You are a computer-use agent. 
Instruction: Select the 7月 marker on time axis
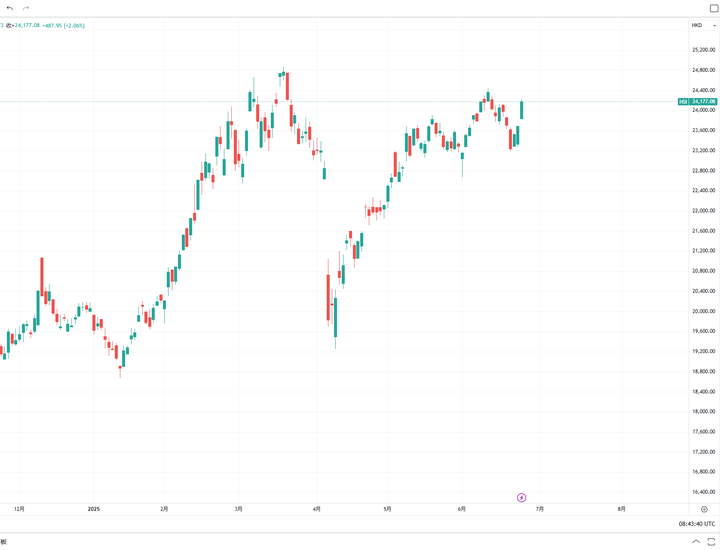tap(540, 509)
